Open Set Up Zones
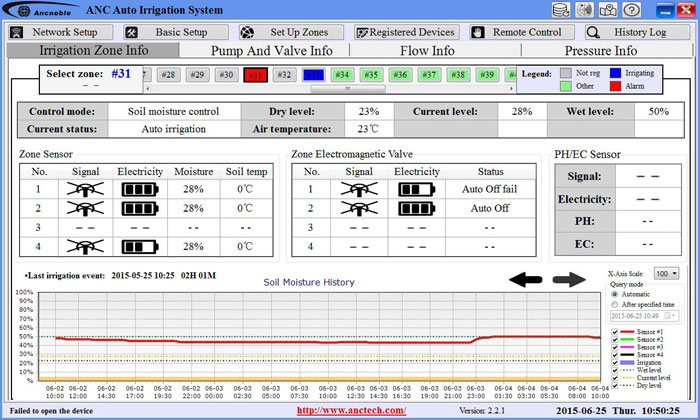The height and width of the screenshot is (420, 700). [x=292, y=32]
